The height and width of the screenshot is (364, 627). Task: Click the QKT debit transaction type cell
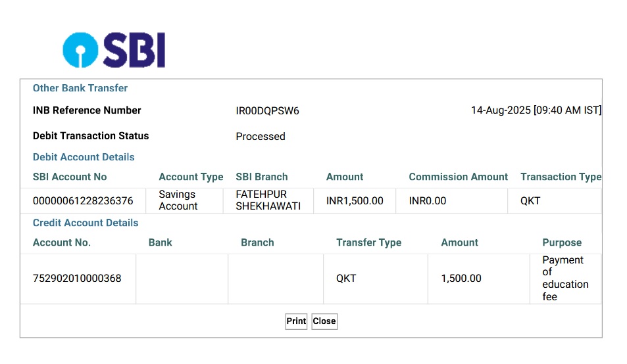pyautogui.click(x=530, y=201)
